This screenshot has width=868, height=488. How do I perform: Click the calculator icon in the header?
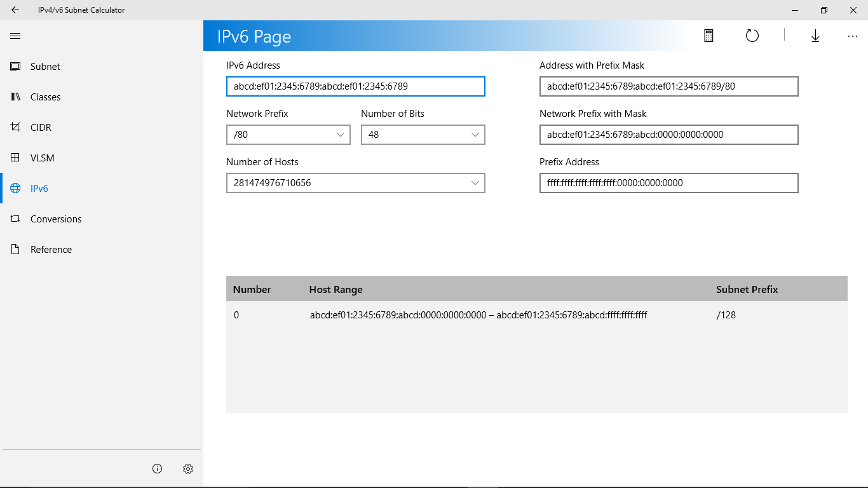click(709, 36)
